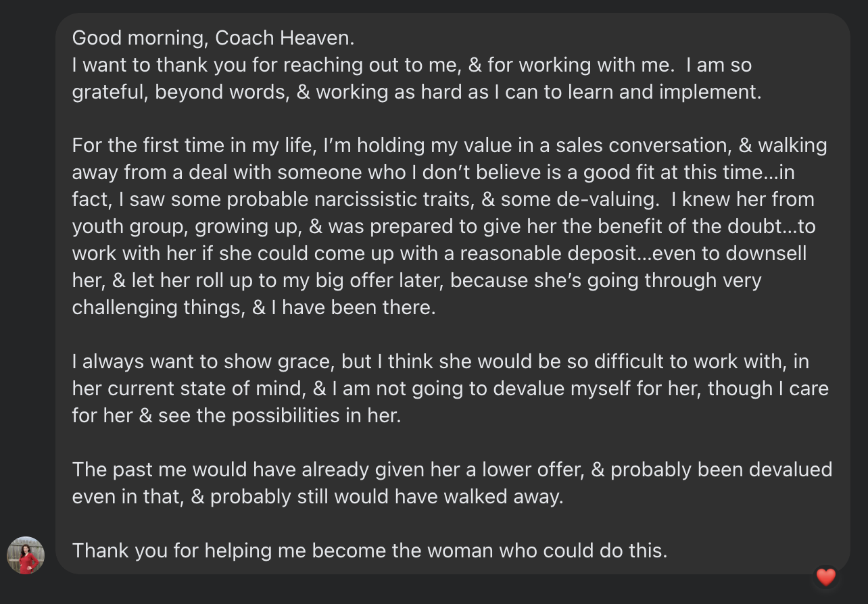Click the line starting "youth group, growing up"

(x=443, y=226)
